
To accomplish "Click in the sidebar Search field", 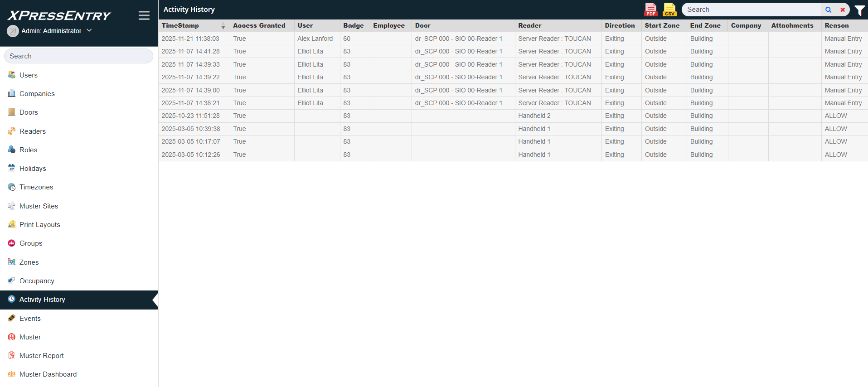I will pos(78,56).
